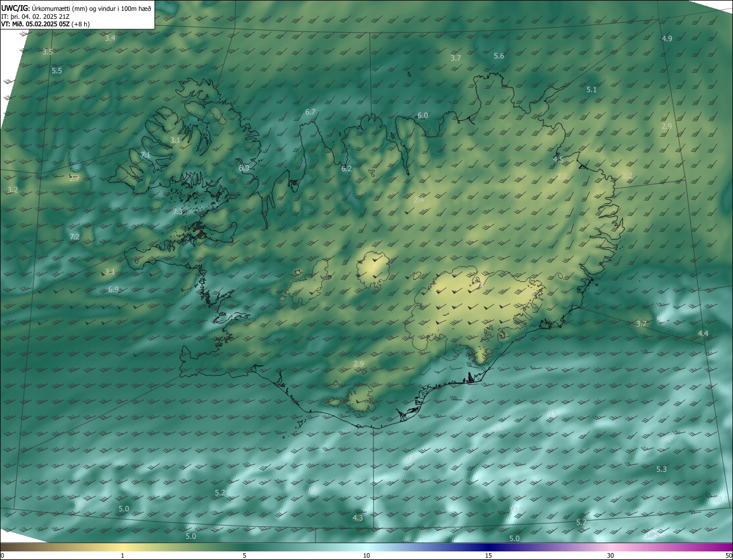Screen dimensions: 733x560
Task: Click the 3.5 value label
Action: [48, 52]
